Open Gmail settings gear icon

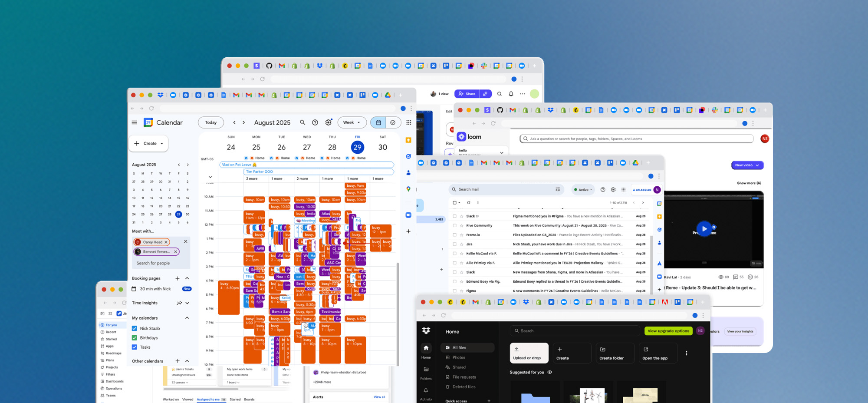coord(613,190)
